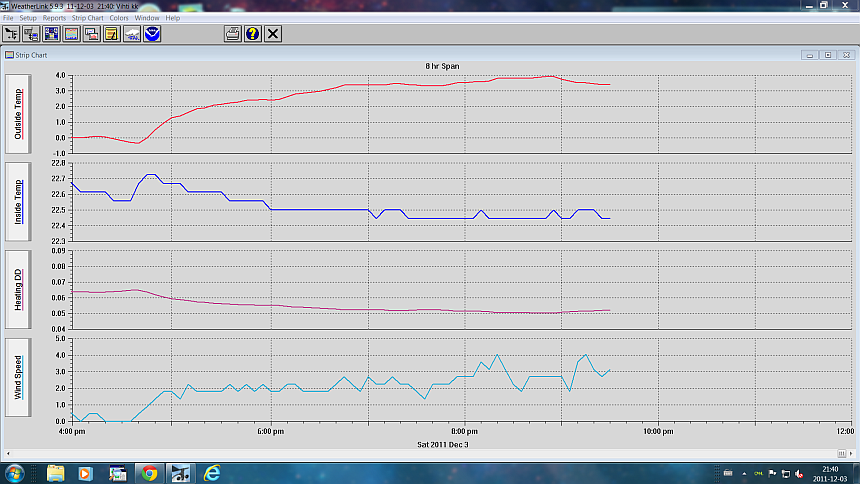Click the Sat 2011 Dec 3 date label
The image size is (860, 484).
(x=443, y=444)
